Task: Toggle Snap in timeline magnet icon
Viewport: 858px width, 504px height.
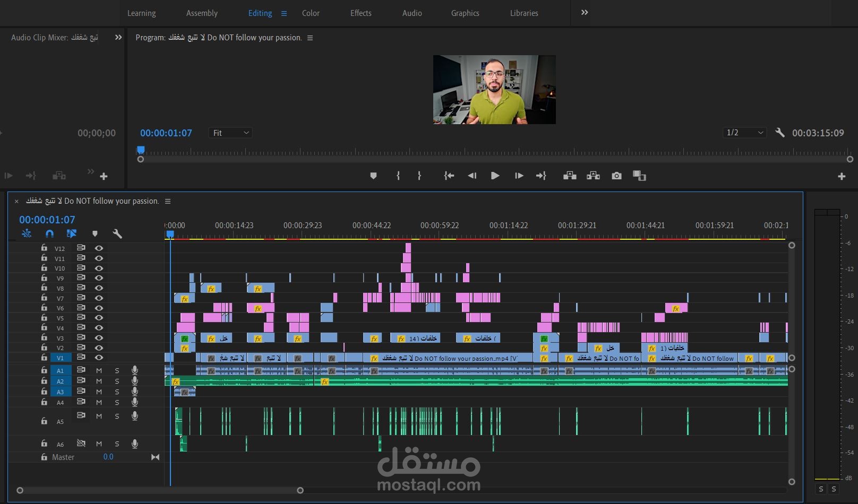Action: coord(49,233)
